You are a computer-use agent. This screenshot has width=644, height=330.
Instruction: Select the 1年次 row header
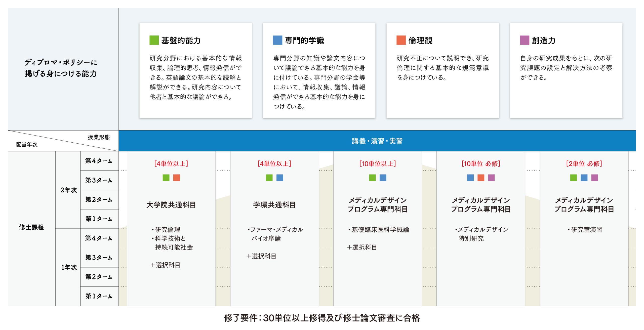click(68, 267)
